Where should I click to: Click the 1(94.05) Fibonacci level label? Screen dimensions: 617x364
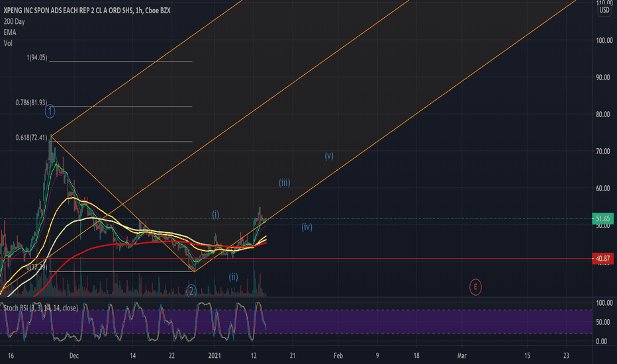click(37, 58)
